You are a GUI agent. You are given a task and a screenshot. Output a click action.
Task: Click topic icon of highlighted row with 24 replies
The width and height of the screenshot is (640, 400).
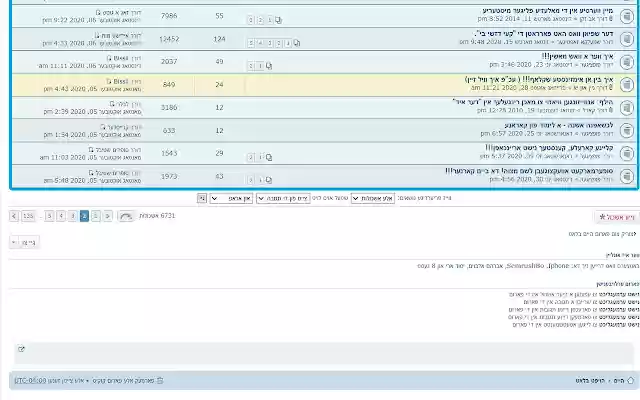pyautogui.click(x=627, y=85)
